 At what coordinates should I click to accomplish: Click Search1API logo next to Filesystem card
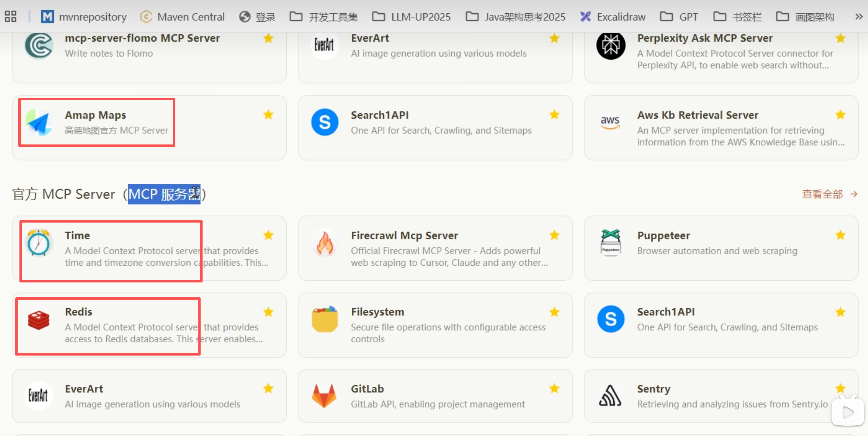pos(611,319)
